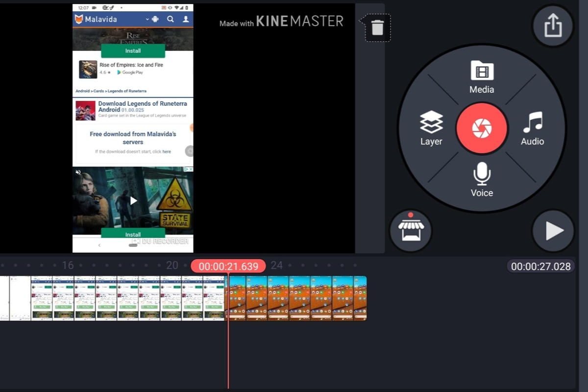The width and height of the screenshot is (588, 392).
Task: Click the Install button for Rise of Empires
Action: click(132, 50)
